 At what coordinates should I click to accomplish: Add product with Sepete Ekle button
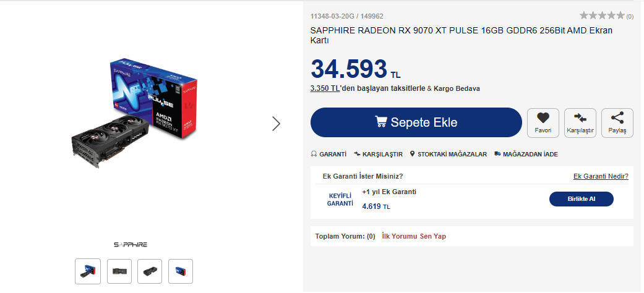click(416, 122)
